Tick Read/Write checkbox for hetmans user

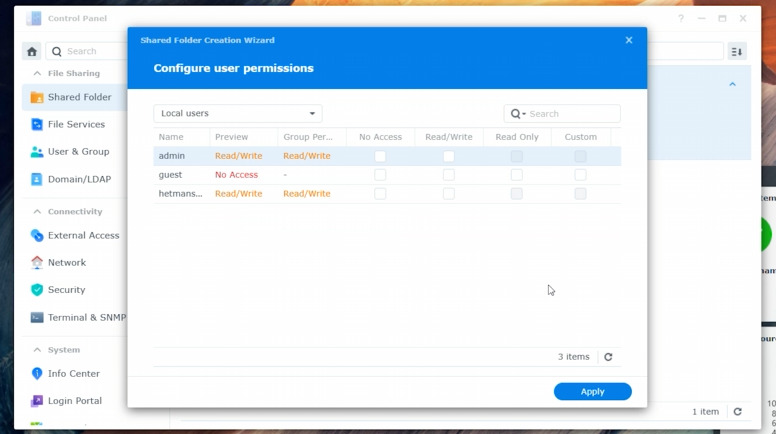tap(448, 193)
